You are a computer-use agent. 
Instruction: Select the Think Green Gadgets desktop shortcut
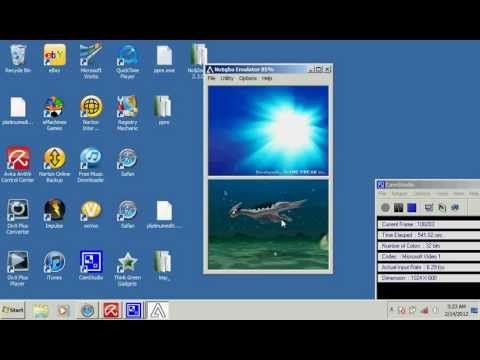pyautogui.click(x=127, y=269)
